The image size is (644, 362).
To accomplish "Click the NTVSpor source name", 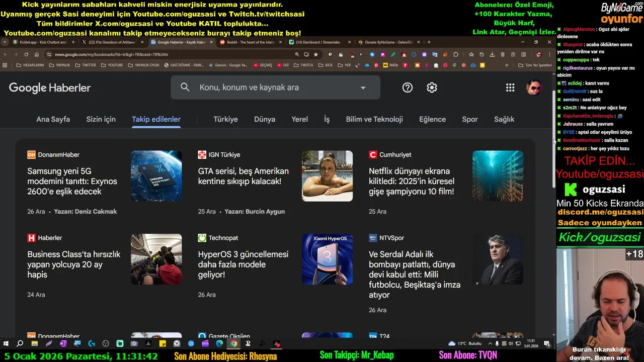I will tap(391, 238).
